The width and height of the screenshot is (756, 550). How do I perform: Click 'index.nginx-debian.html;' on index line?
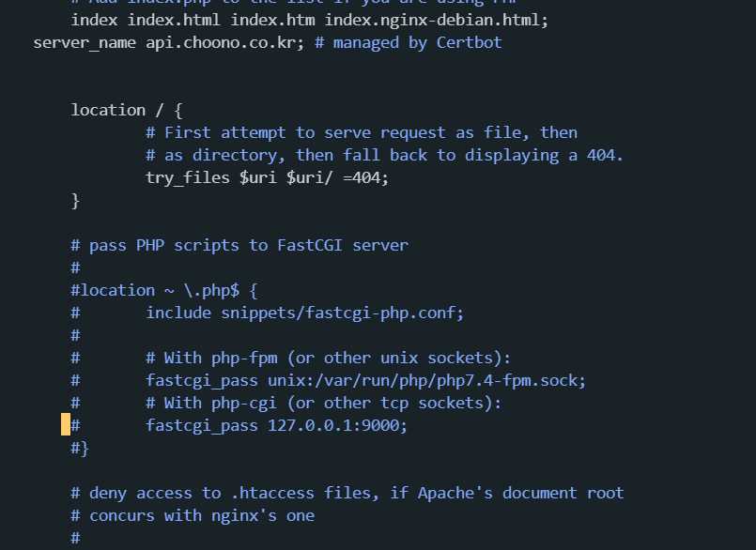(437, 21)
